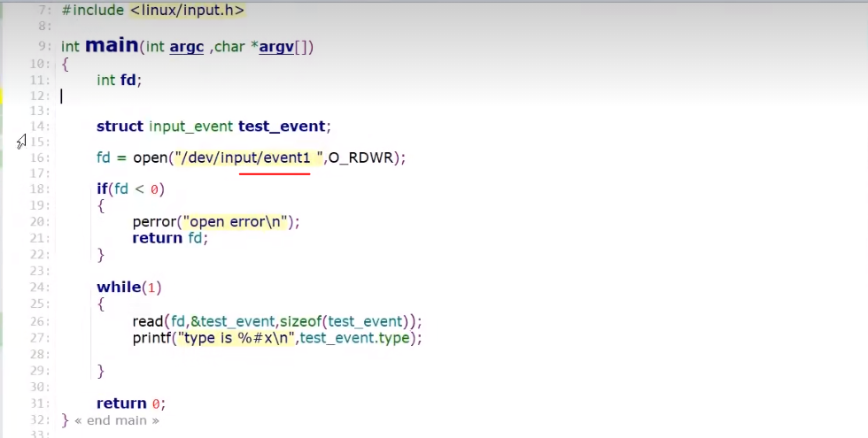Click the if keyword on line 18
The width and height of the screenshot is (868, 438).
click(102, 189)
